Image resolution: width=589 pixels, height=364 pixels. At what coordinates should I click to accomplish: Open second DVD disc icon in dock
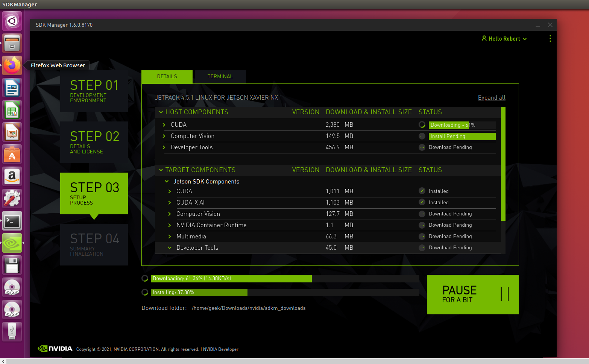[12, 309]
